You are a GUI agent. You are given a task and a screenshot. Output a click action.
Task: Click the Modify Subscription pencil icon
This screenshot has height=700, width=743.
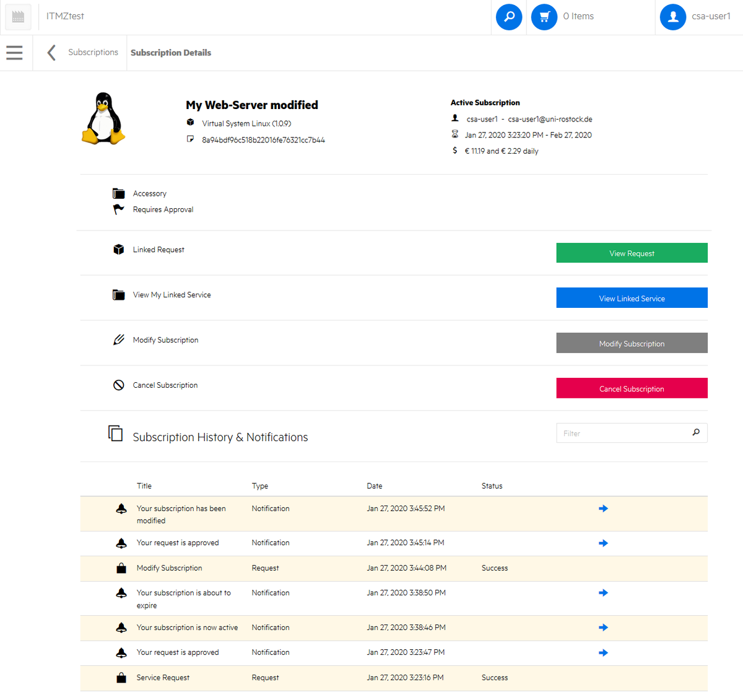[x=118, y=339]
